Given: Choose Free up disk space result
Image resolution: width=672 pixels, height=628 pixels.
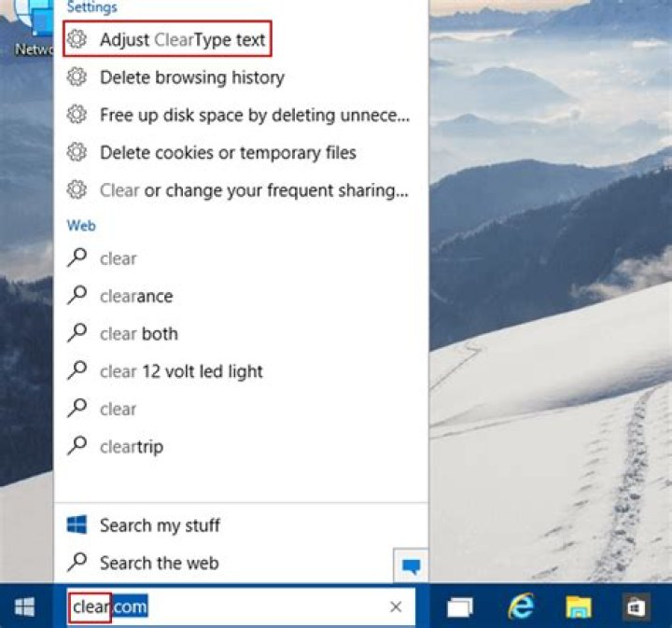Looking at the screenshot, I should pyautogui.click(x=241, y=115).
